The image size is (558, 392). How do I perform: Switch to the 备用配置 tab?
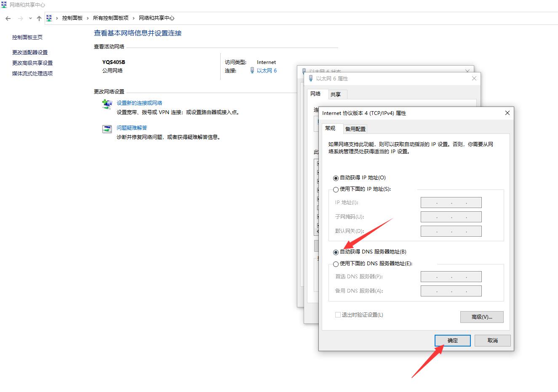[x=355, y=128]
